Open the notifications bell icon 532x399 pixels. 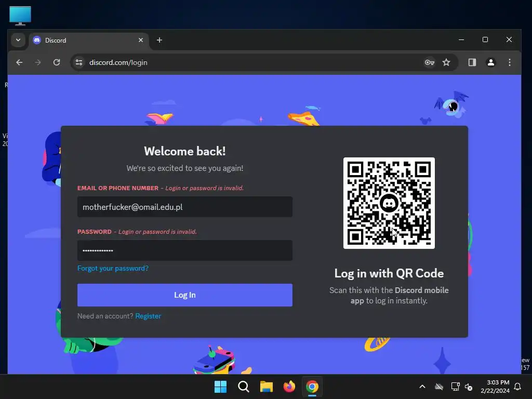tap(517, 387)
